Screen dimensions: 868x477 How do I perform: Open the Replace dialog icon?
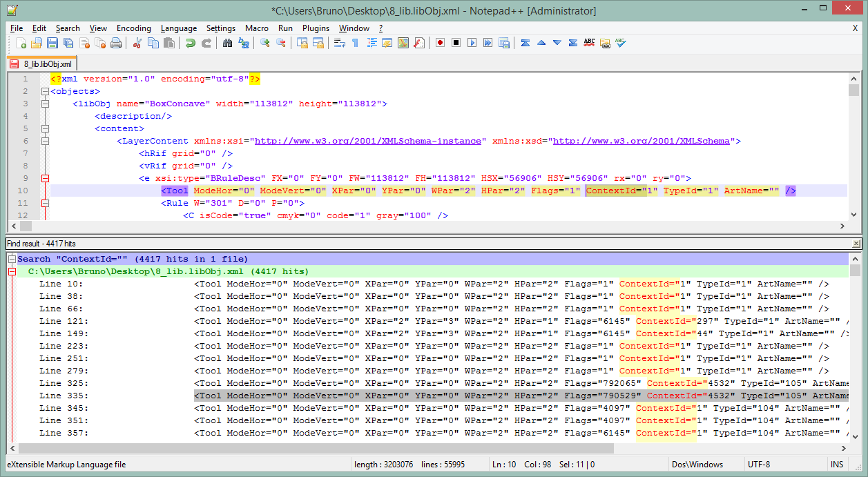click(244, 43)
